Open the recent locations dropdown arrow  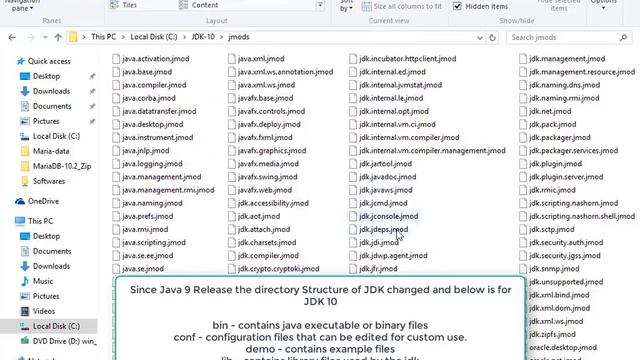pyautogui.click(x=45, y=38)
